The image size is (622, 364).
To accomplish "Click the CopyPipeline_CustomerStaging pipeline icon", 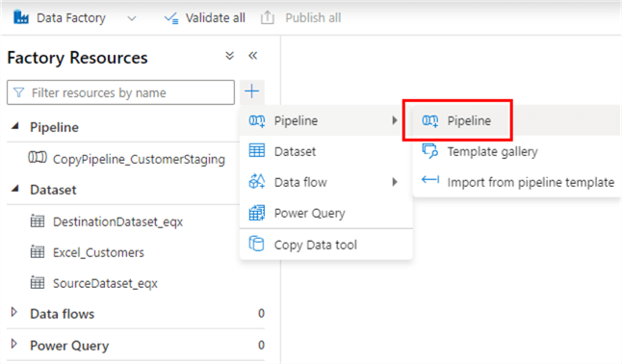I will click(38, 158).
